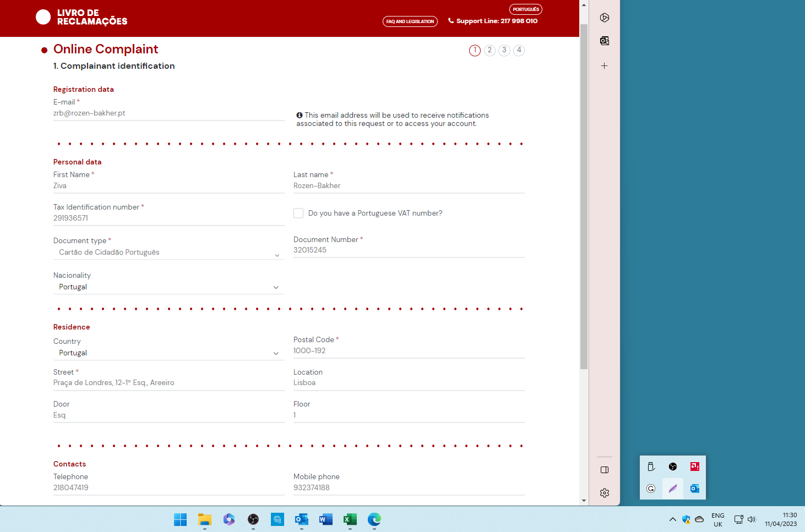Open the Outlook icon in Edge sidebar
Viewport: 805px width, 532px height.
click(x=605, y=41)
